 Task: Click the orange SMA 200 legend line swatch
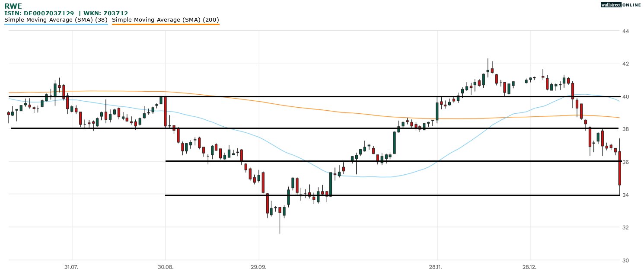[x=166, y=24]
